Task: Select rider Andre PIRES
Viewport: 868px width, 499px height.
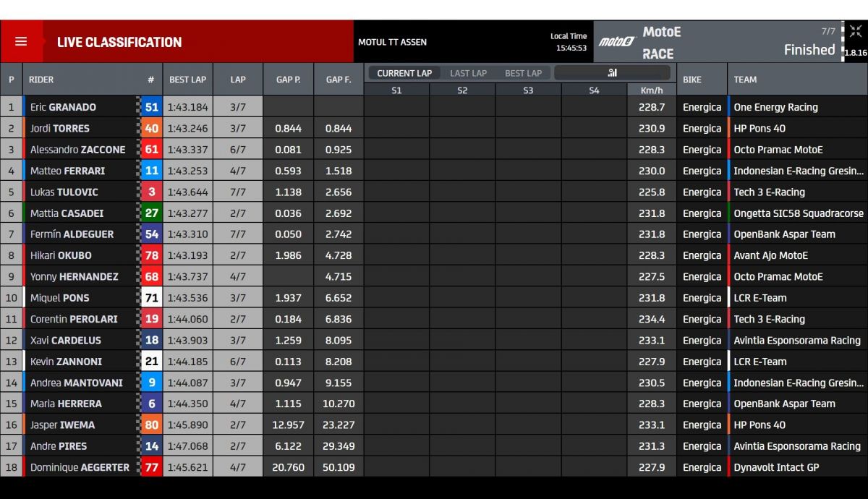Action: pos(58,446)
